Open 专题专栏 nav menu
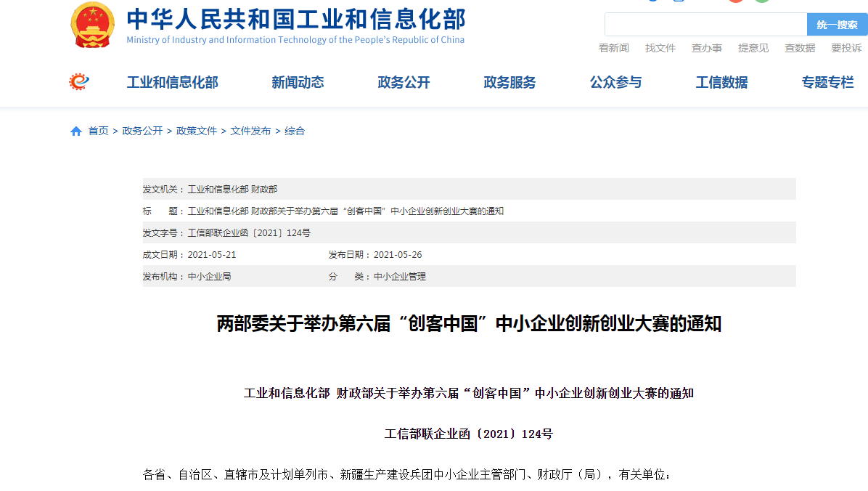Image resolution: width=868 pixels, height=491 pixels. coord(827,83)
